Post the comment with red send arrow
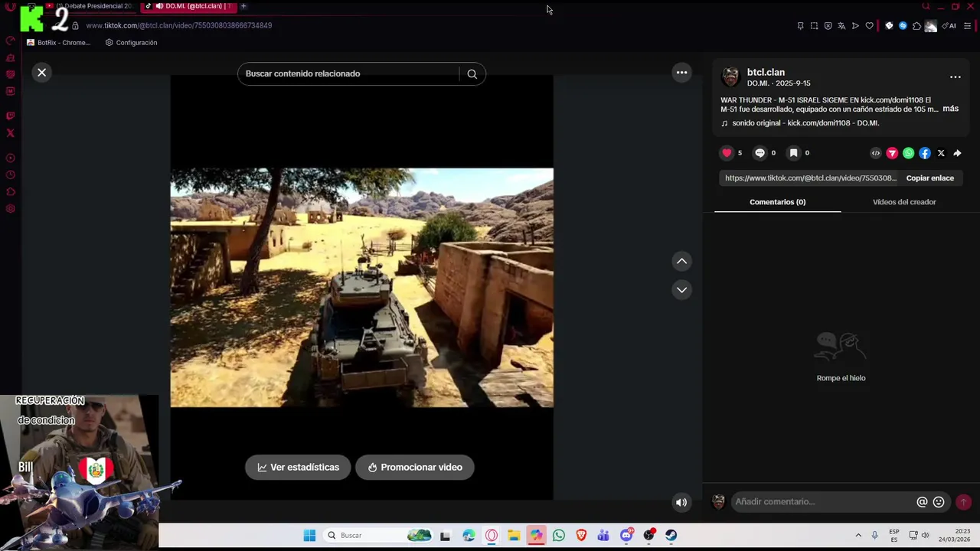The width and height of the screenshot is (980, 551). (x=963, y=502)
